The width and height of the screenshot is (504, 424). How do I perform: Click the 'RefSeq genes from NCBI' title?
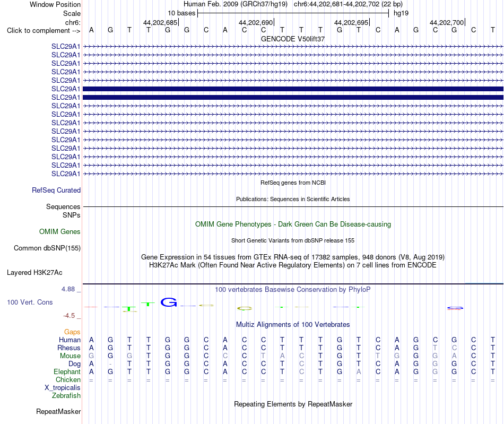click(x=293, y=183)
